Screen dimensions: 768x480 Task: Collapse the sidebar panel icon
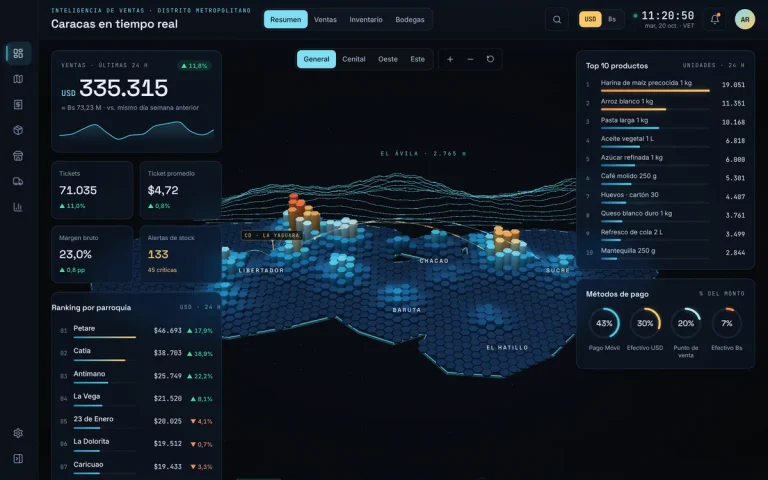[18, 458]
